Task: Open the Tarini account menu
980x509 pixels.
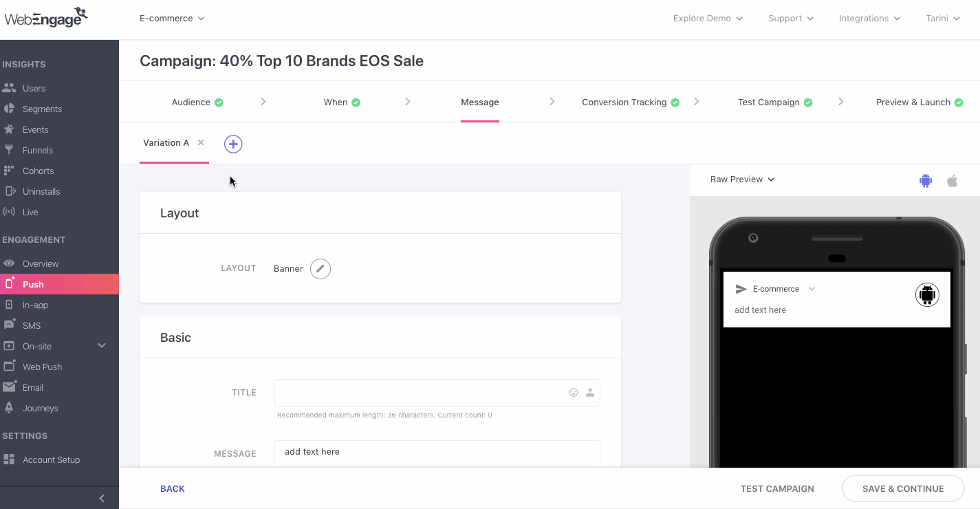Action: (943, 19)
